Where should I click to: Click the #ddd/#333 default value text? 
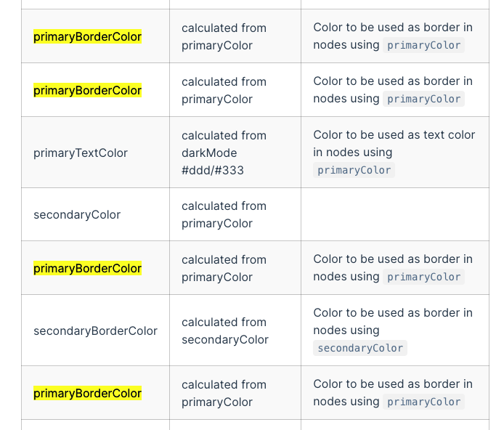(x=213, y=170)
